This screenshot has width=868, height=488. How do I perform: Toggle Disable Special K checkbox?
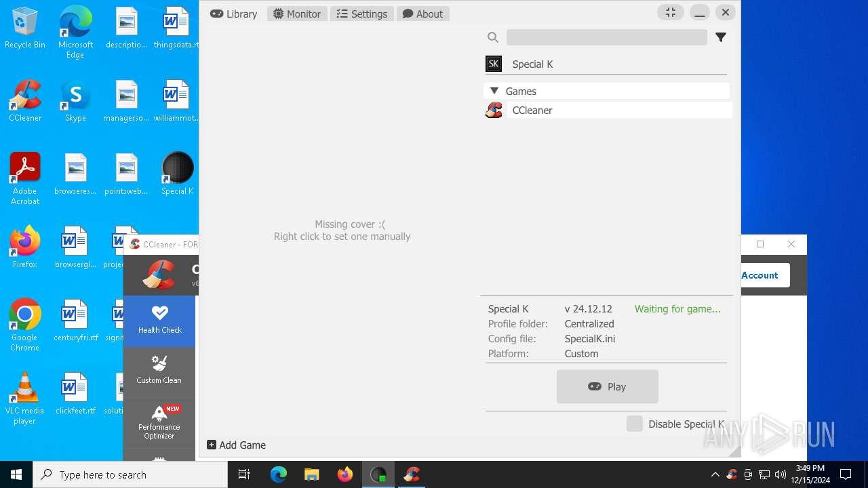coord(635,424)
